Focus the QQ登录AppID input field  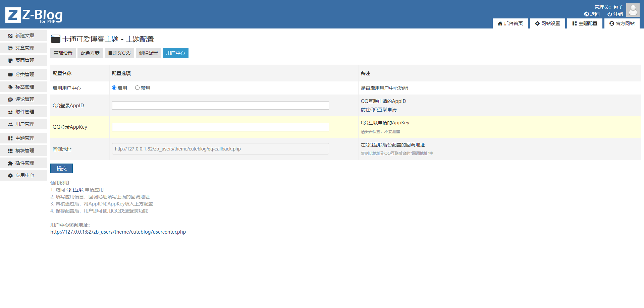click(220, 106)
